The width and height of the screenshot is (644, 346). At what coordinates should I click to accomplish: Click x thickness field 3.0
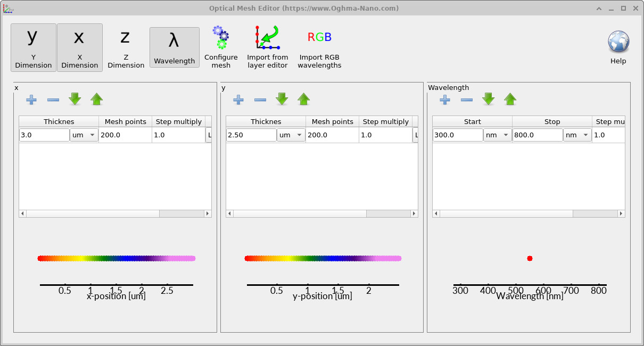45,135
